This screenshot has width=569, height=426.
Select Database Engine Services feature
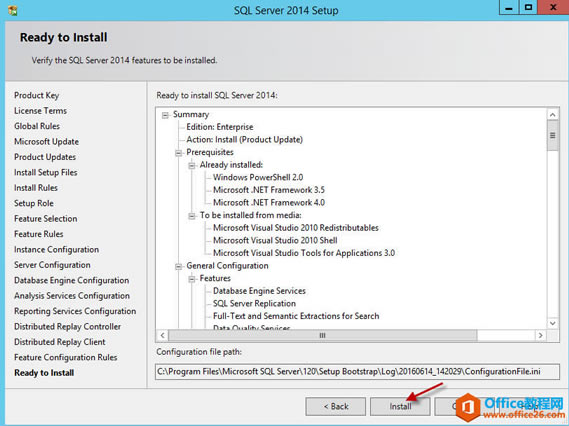[259, 291]
